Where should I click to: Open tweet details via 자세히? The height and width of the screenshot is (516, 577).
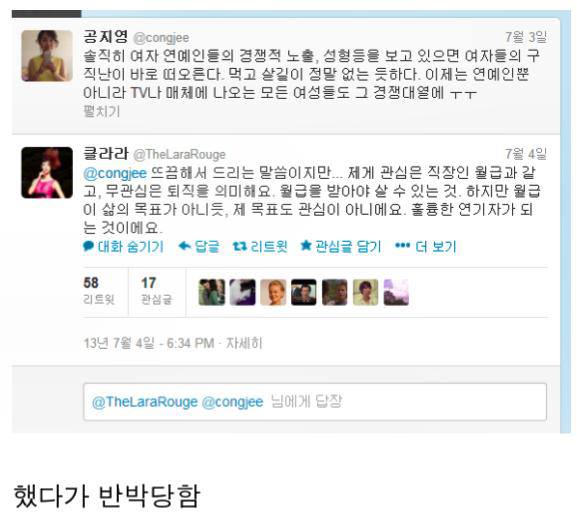pyautogui.click(x=244, y=343)
